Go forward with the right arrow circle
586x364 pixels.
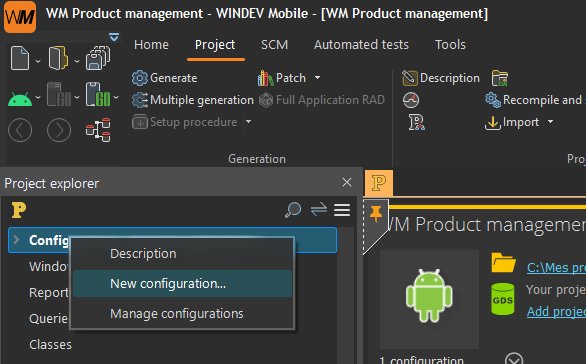(x=59, y=130)
